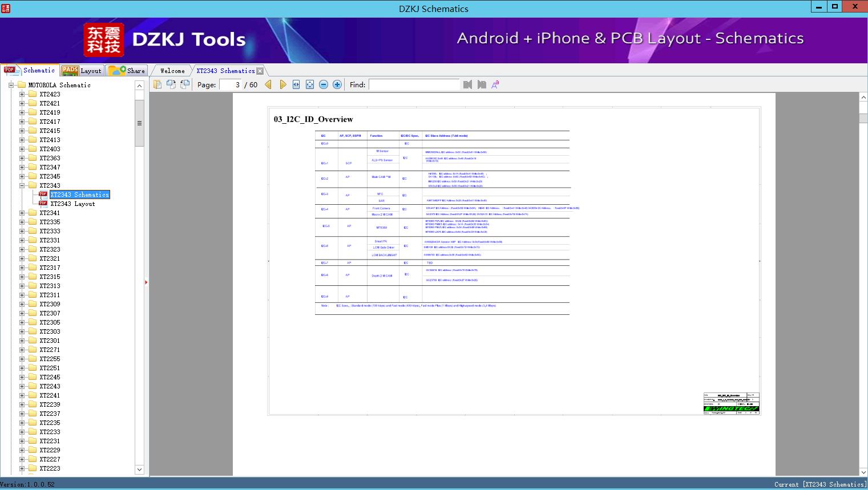Click tree panel scrollbar thumb

tap(139, 123)
